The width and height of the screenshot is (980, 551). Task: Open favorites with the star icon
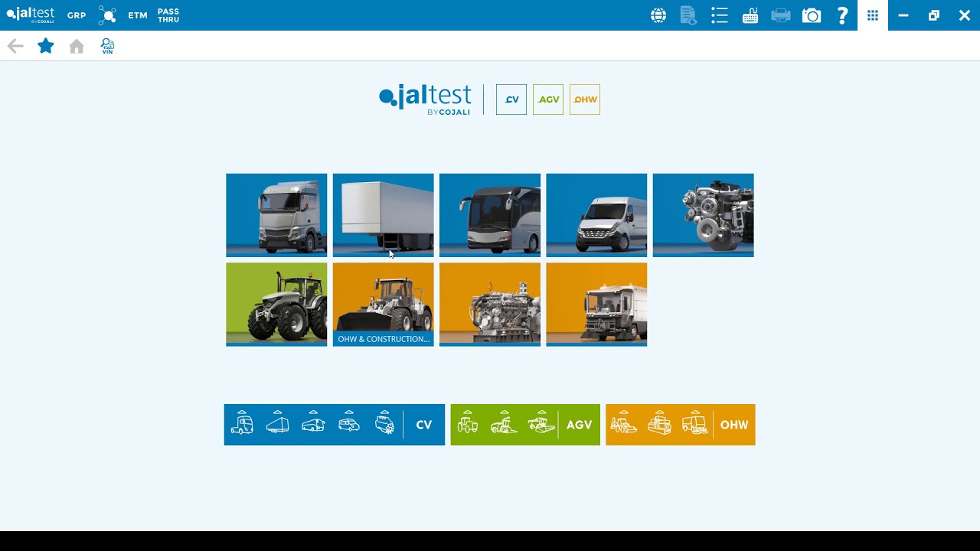(x=46, y=46)
